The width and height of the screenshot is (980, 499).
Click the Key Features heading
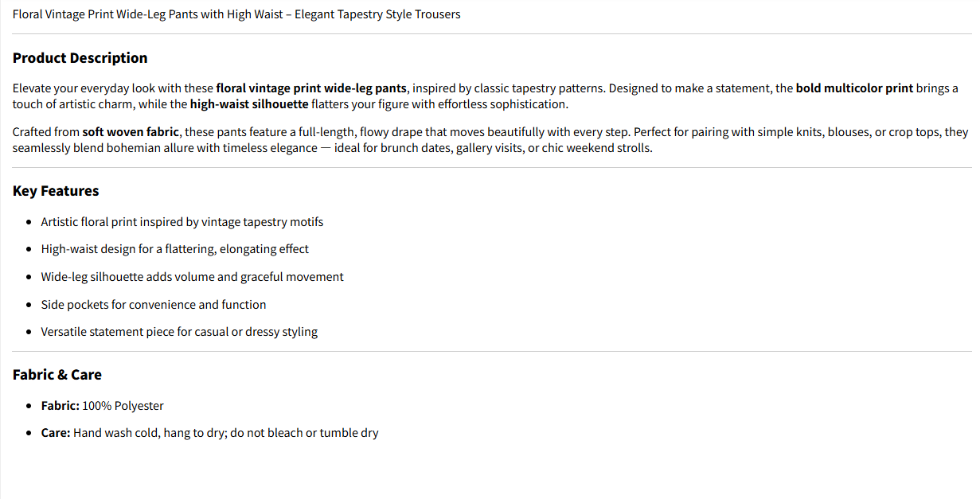pyautogui.click(x=56, y=191)
